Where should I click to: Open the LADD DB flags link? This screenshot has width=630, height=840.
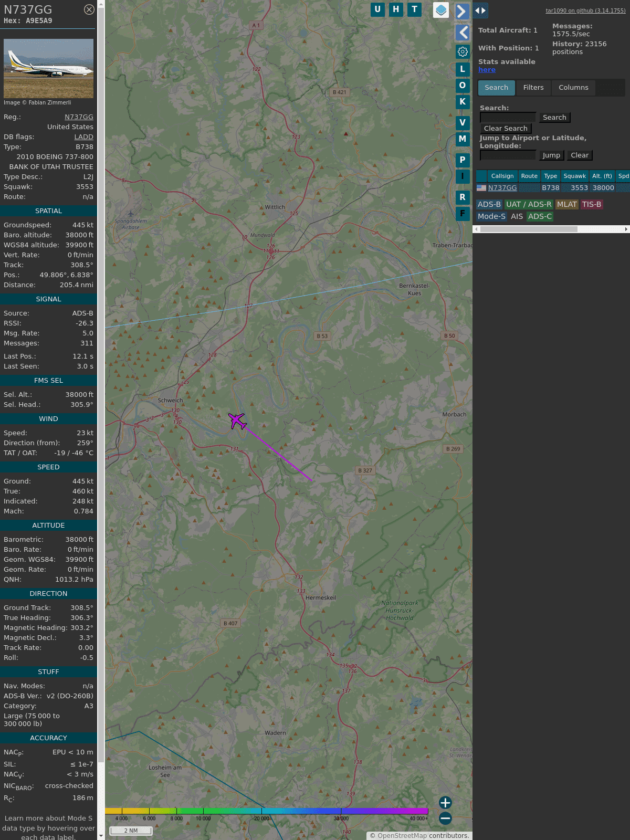click(83, 137)
